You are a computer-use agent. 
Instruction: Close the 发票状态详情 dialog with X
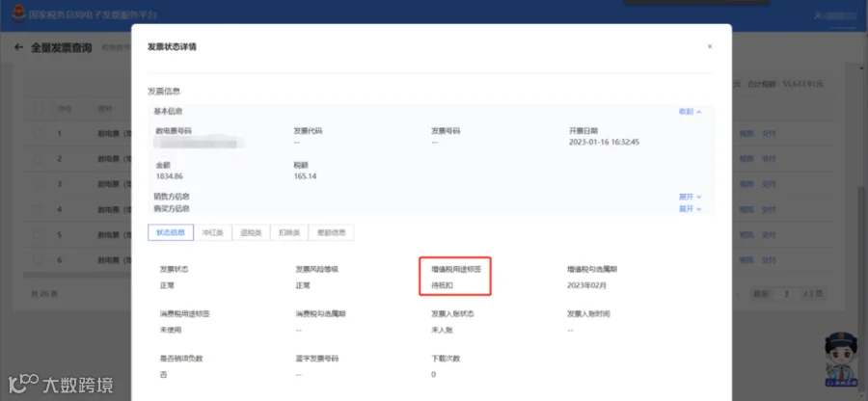coord(710,47)
